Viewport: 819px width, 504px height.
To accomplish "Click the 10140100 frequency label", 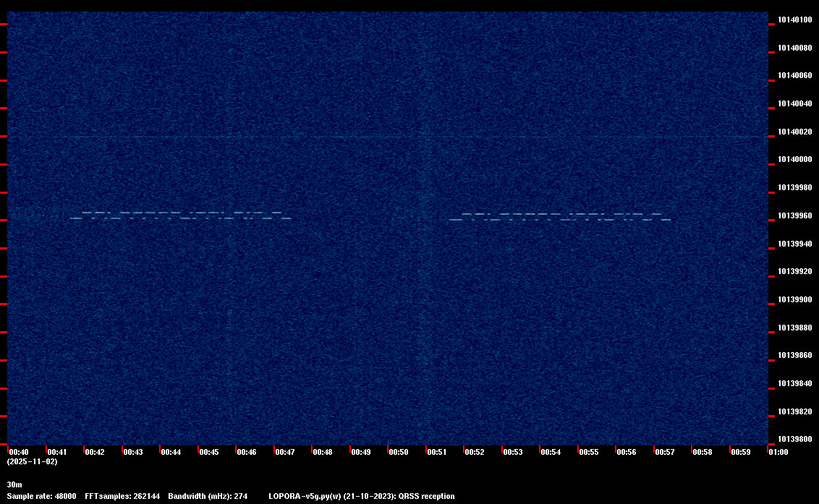I will 795,20.
